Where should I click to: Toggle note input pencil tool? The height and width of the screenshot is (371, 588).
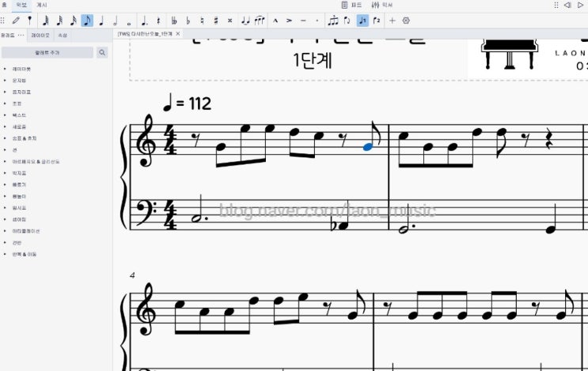[16, 21]
